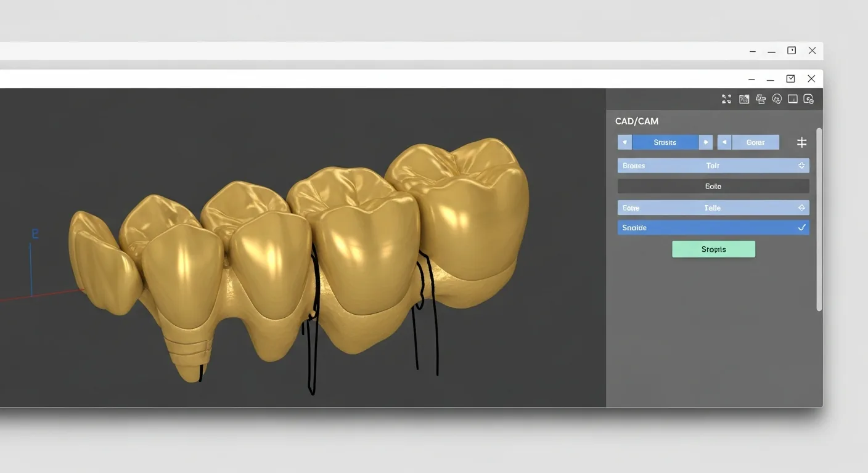Click the left arrow before Gorar

(x=724, y=142)
